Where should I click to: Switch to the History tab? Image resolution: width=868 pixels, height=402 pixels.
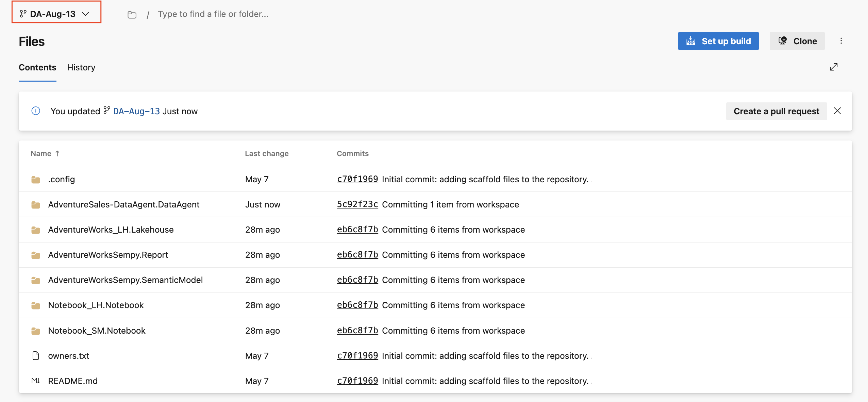[x=81, y=67]
